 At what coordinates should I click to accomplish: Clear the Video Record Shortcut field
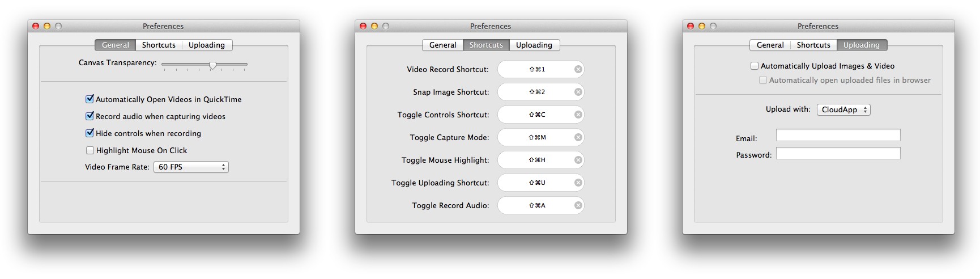click(578, 69)
